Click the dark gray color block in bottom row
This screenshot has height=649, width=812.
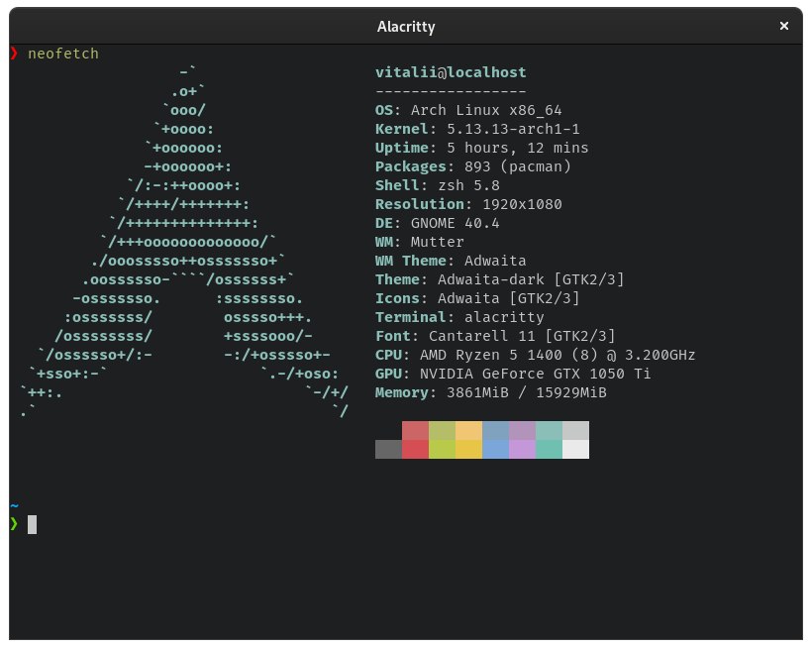coord(388,450)
